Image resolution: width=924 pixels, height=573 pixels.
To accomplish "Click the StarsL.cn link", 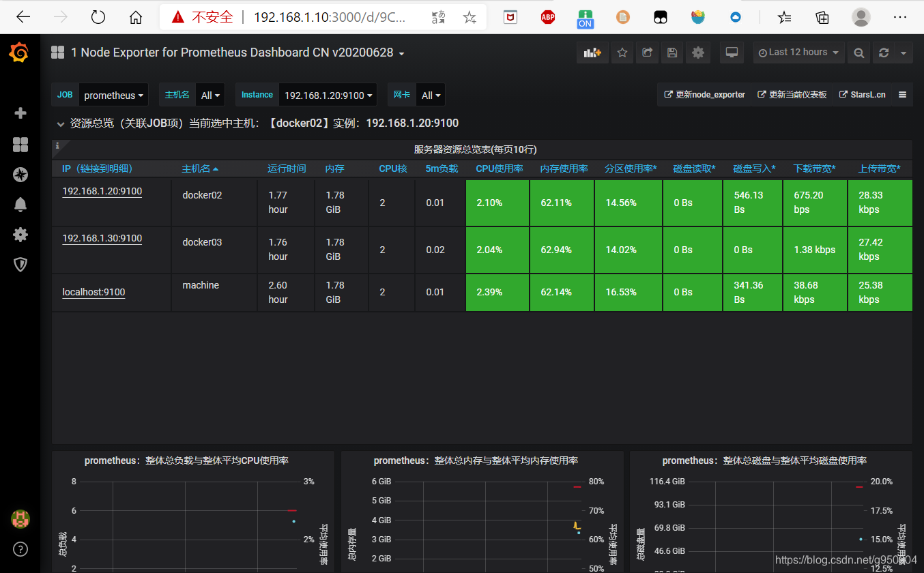I will [862, 95].
